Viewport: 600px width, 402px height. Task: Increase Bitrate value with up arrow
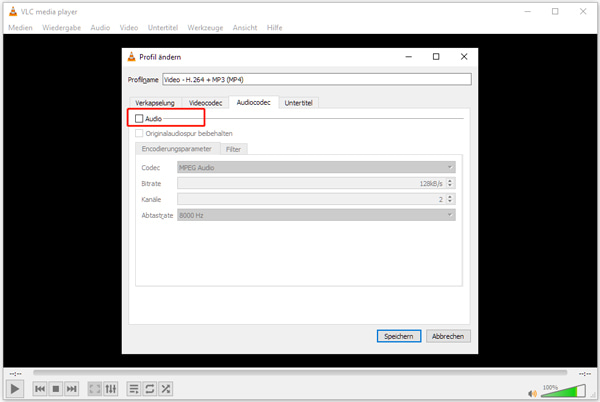pos(450,181)
